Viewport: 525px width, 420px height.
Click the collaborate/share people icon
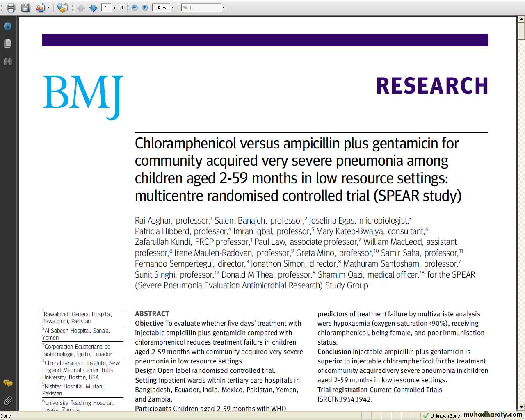[40, 7]
